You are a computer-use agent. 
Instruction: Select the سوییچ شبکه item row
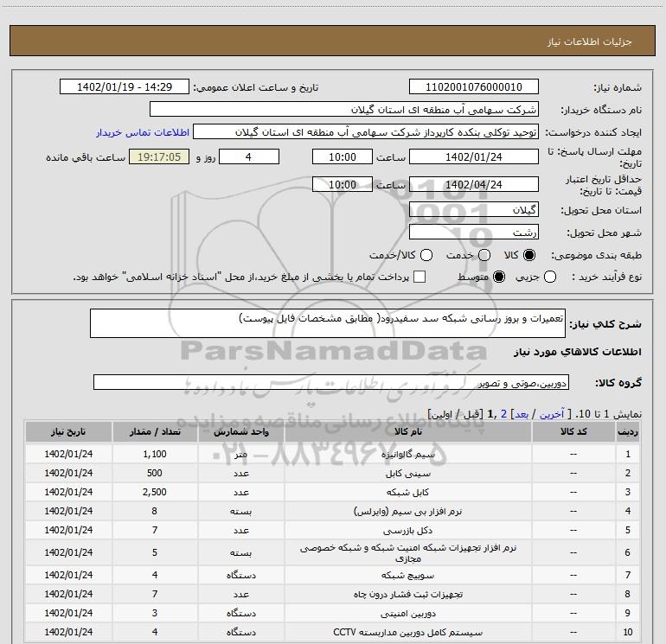click(332, 575)
